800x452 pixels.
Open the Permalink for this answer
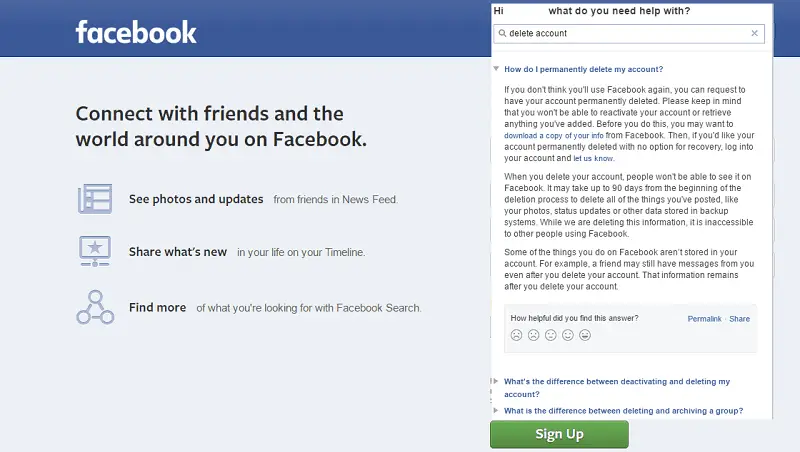click(704, 319)
